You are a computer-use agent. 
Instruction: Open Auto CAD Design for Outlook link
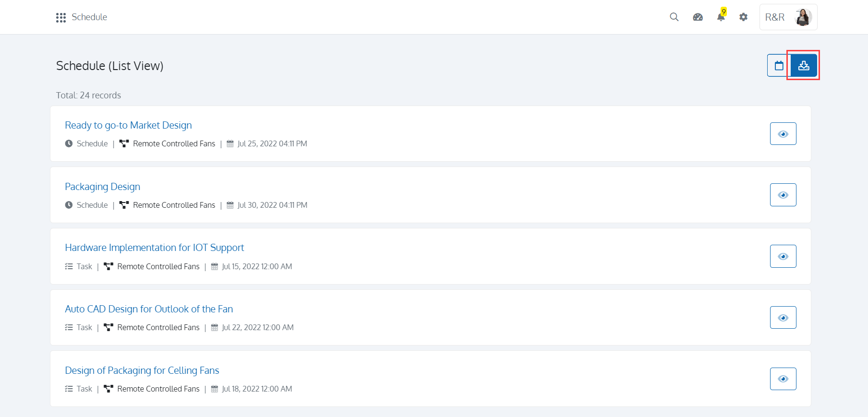click(x=149, y=309)
